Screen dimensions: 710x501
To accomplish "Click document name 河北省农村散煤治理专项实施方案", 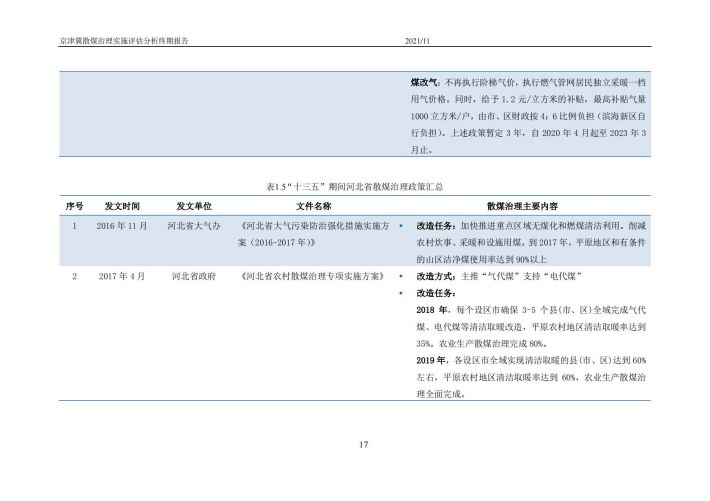I will click(313, 276).
